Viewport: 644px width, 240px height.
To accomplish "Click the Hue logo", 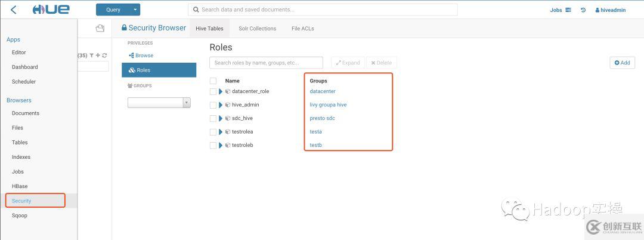I will [x=51, y=10].
